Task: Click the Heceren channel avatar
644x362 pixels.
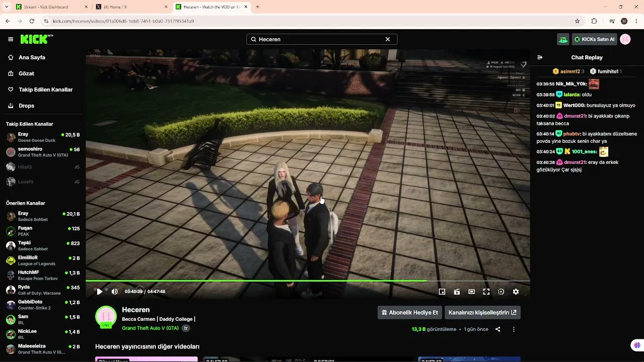Action: (106, 317)
